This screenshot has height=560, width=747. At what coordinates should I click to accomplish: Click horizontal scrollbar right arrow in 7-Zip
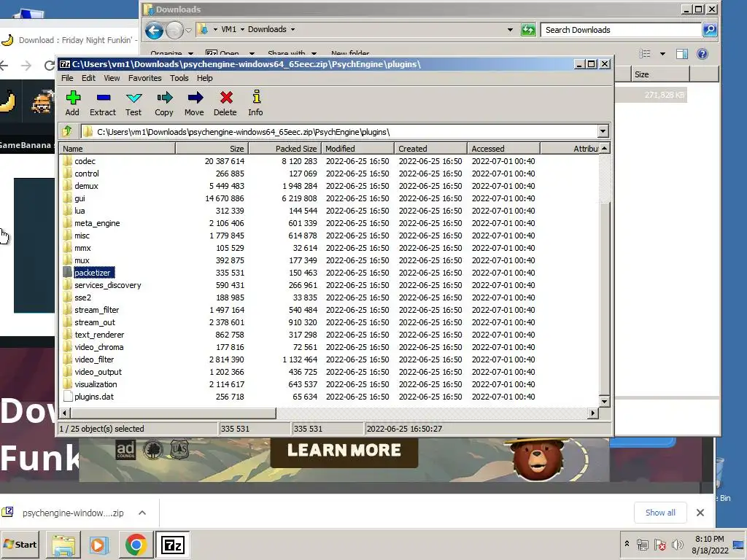coord(593,413)
